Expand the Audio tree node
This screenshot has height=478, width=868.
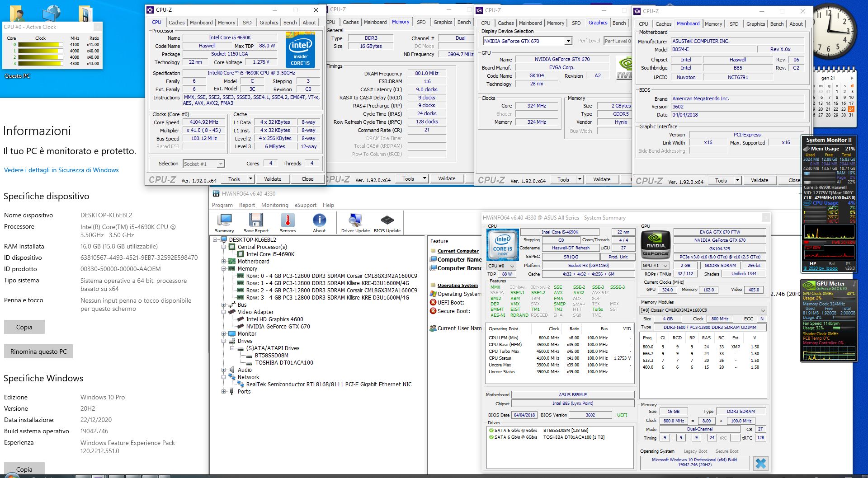pos(224,370)
